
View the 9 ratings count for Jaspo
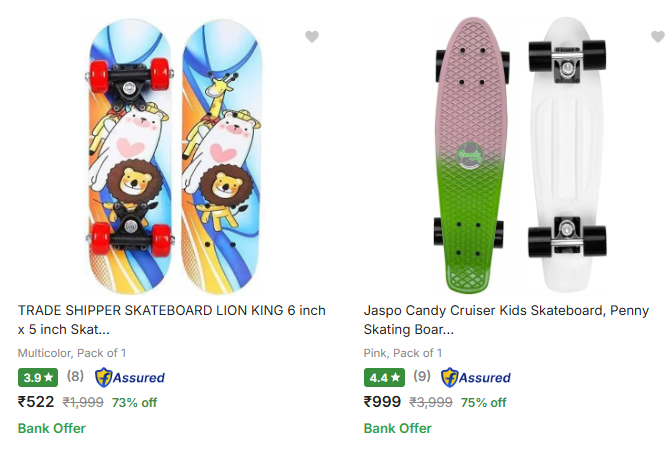(421, 377)
